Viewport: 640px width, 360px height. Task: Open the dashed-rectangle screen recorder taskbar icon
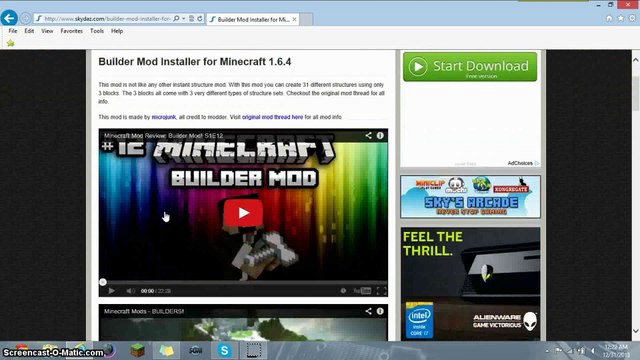tap(253, 350)
